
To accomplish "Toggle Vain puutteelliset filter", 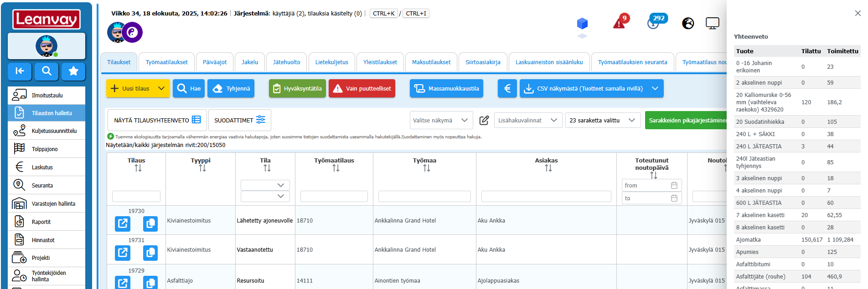I will point(362,88).
